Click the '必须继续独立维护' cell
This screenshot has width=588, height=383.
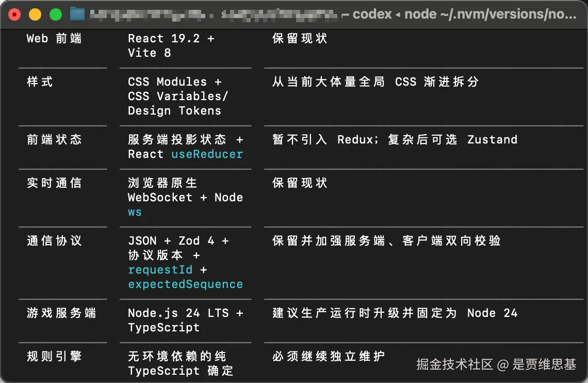329,356
